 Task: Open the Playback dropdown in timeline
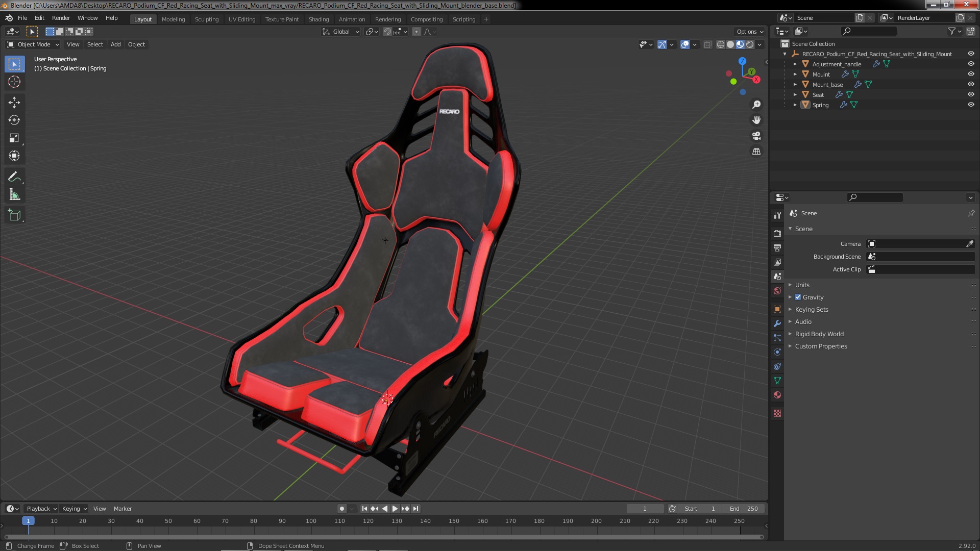(x=41, y=509)
